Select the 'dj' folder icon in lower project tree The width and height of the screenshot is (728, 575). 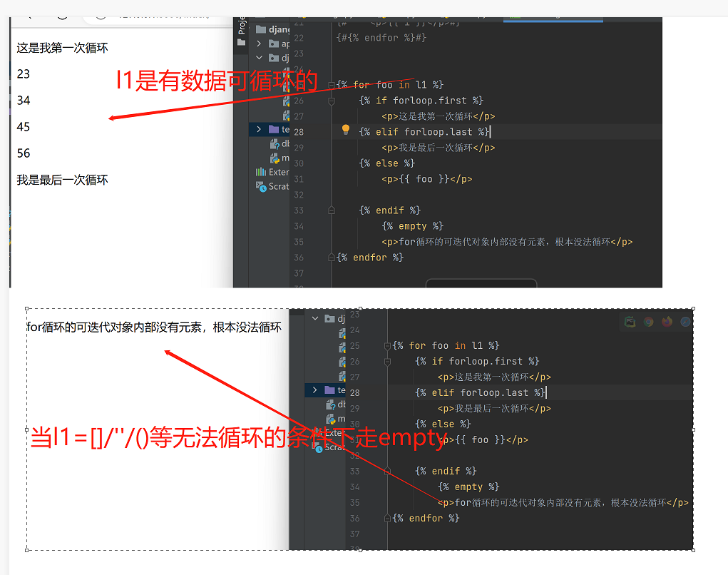point(329,319)
